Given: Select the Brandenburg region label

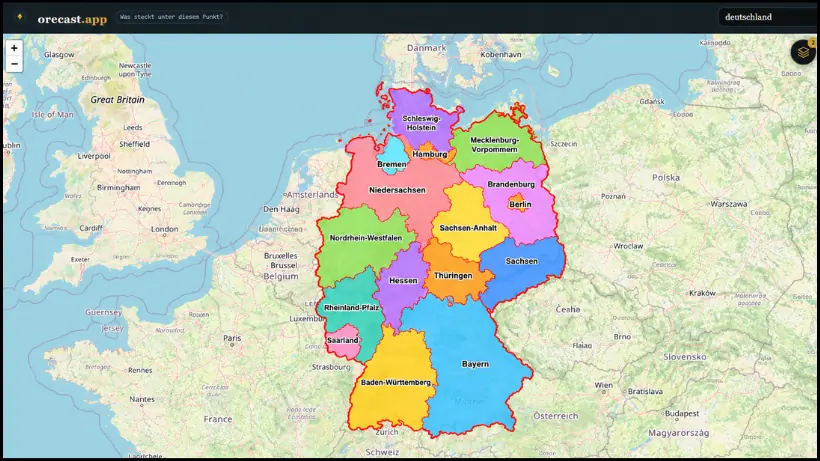Looking at the screenshot, I should pyautogui.click(x=511, y=185).
